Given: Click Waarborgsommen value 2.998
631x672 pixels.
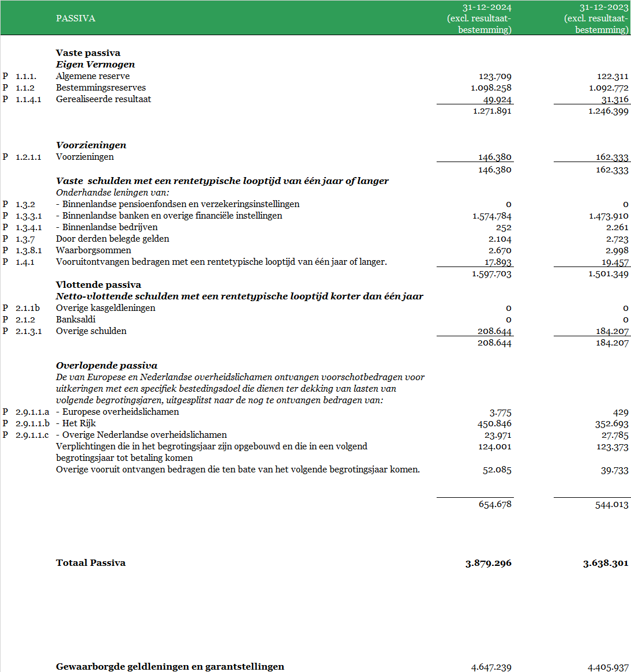Looking at the screenshot, I should click(617, 251).
